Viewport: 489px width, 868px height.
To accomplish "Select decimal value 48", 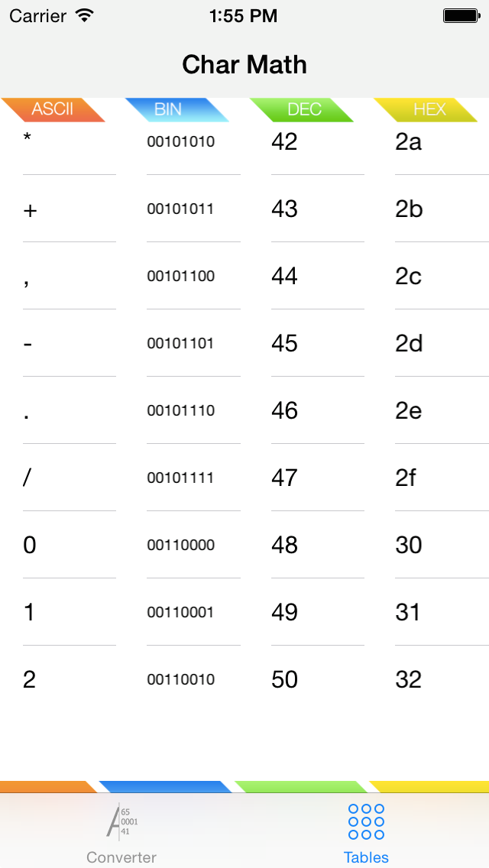I will click(x=284, y=545).
